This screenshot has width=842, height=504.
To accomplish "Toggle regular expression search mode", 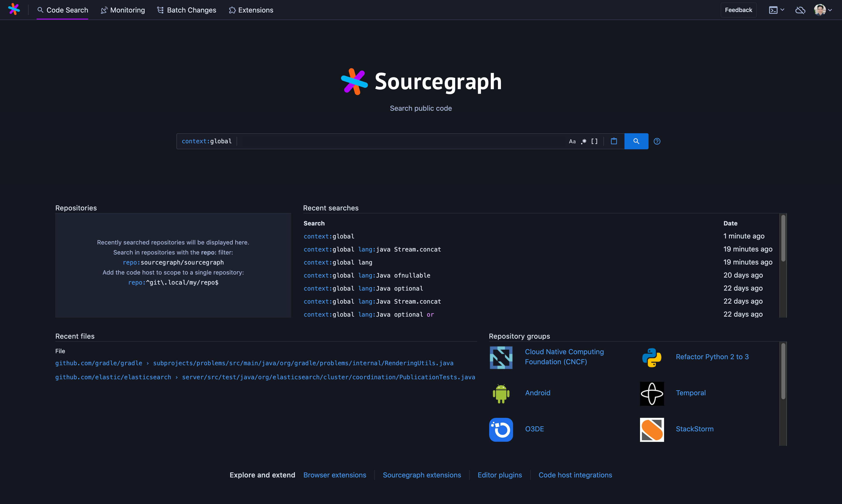I will 584,141.
